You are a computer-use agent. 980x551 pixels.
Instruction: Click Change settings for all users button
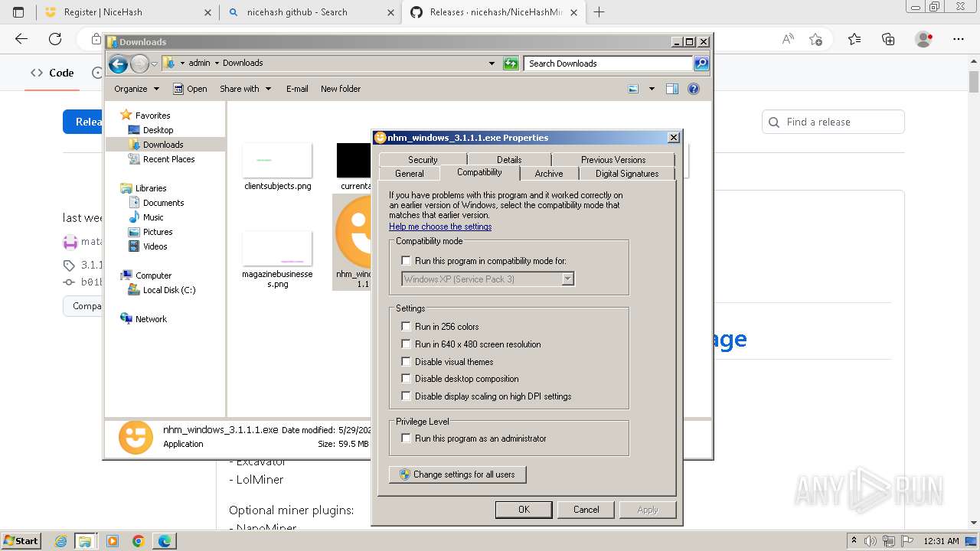coord(458,474)
